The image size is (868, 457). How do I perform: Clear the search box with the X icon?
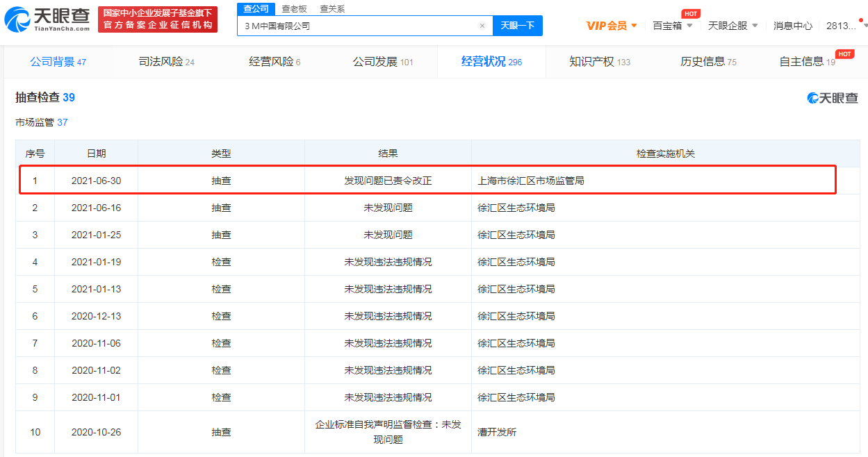pyautogui.click(x=482, y=26)
